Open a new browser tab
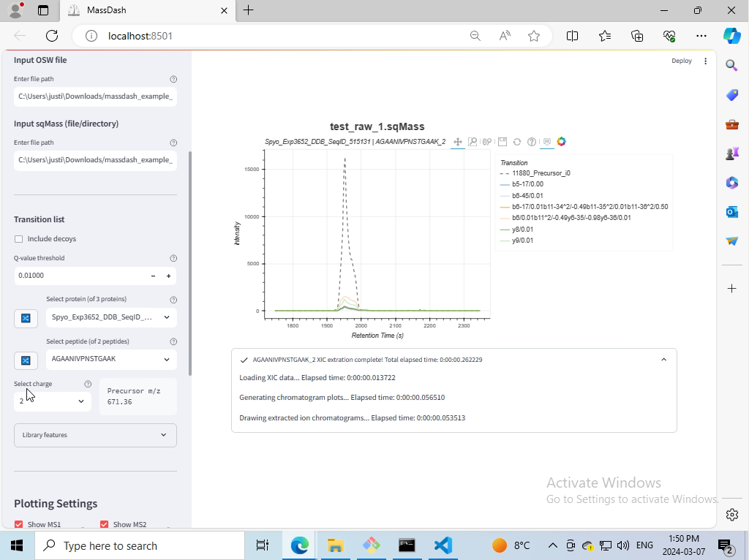This screenshot has height=560, width=749. 249,10
